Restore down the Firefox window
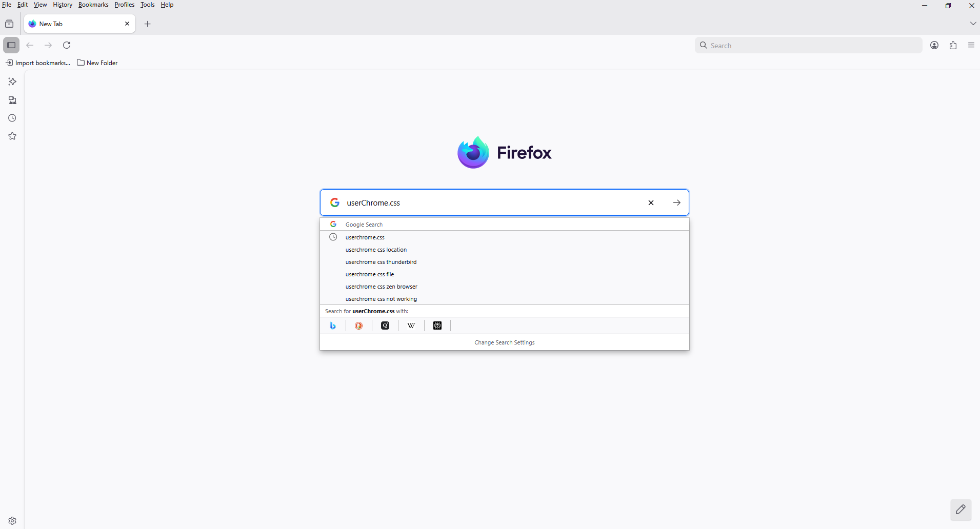980x529 pixels. tap(948, 6)
